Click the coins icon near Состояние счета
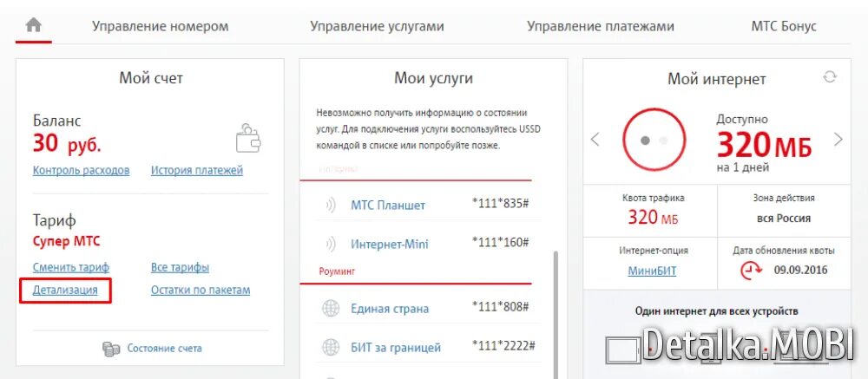The height and width of the screenshot is (379, 868). [111, 348]
